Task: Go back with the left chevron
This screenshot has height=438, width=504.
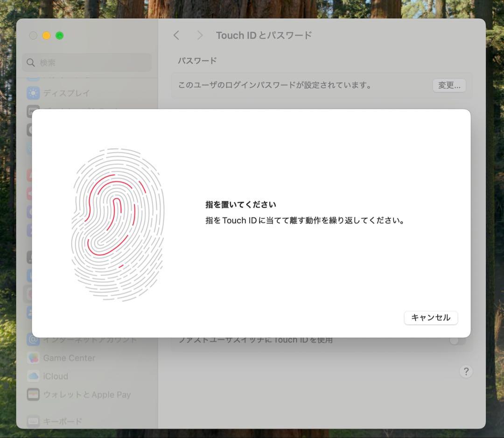Action: tap(176, 35)
